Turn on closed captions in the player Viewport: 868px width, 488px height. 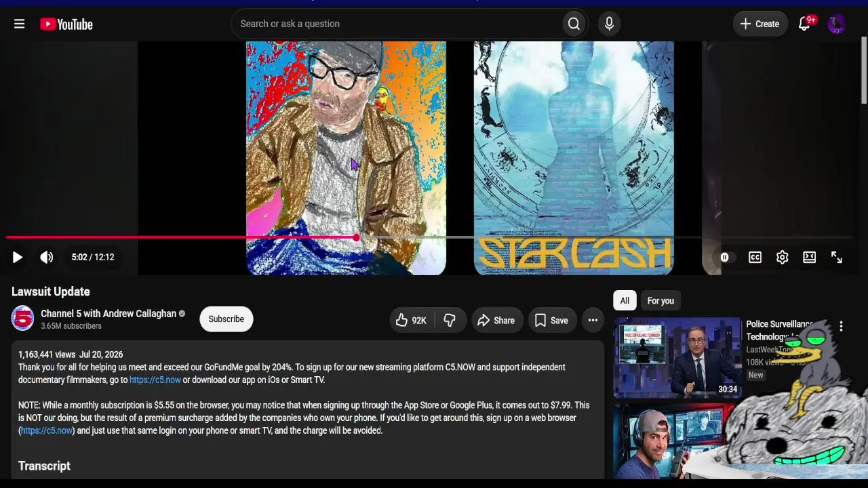pyautogui.click(x=755, y=258)
